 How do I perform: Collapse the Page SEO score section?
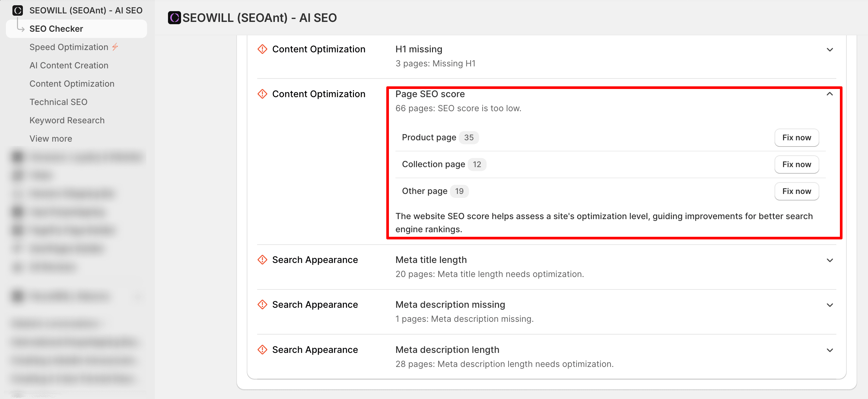coord(829,94)
